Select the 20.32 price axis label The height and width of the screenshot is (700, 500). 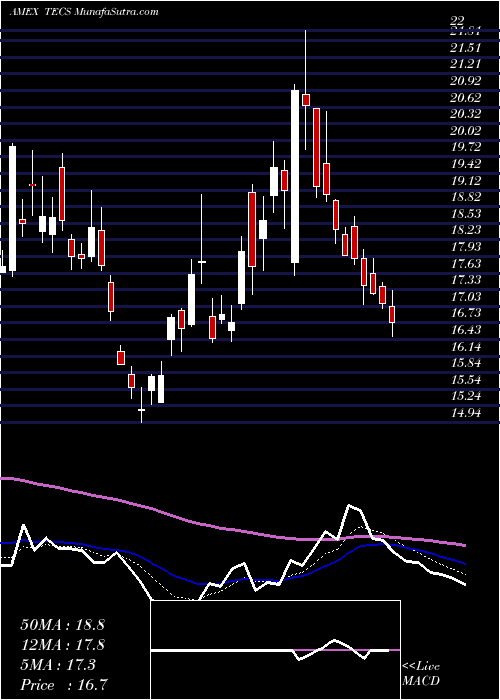pyautogui.click(x=465, y=114)
